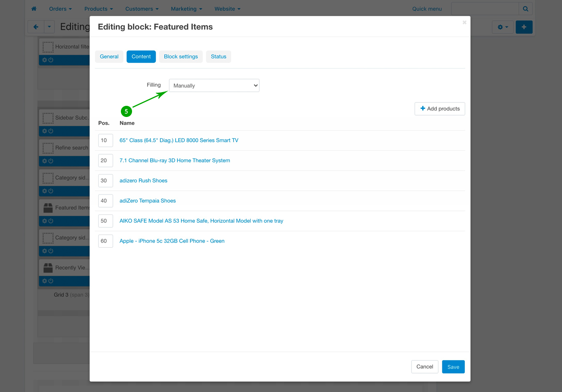
Task: Switch to the Block settings tab
Action: tap(180, 57)
